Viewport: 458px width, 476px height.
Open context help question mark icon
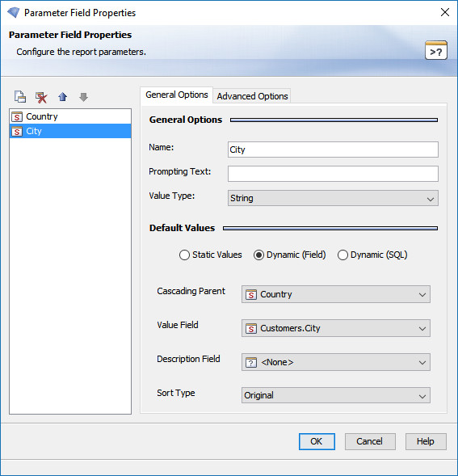(436, 50)
